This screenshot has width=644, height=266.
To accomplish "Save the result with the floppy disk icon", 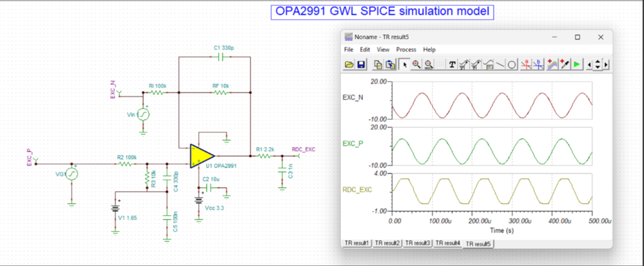I will pyautogui.click(x=361, y=65).
